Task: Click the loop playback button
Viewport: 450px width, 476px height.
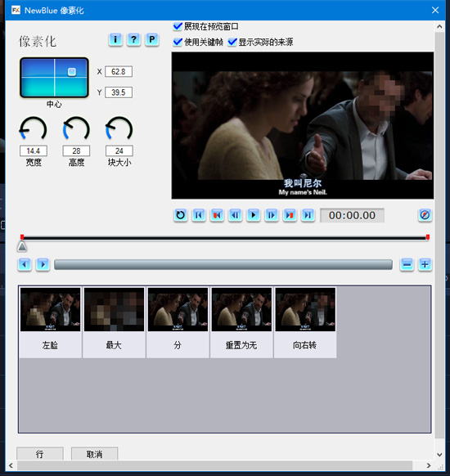Action: pos(180,215)
